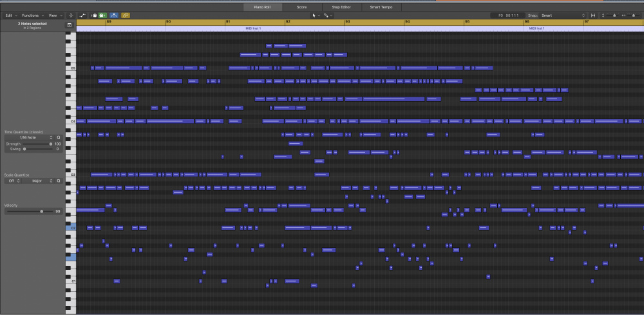The image size is (644, 315).
Task: Click the Scale Quantize Q button
Action: pyautogui.click(x=58, y=181)
